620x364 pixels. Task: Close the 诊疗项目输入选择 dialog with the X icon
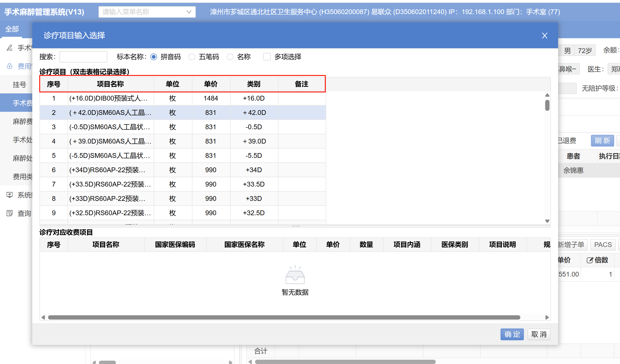(544, 36)
